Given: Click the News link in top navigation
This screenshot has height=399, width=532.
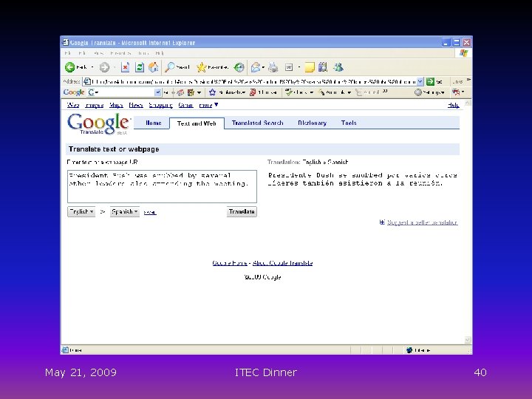Looking at the screenshot, I should click(136, 105).
